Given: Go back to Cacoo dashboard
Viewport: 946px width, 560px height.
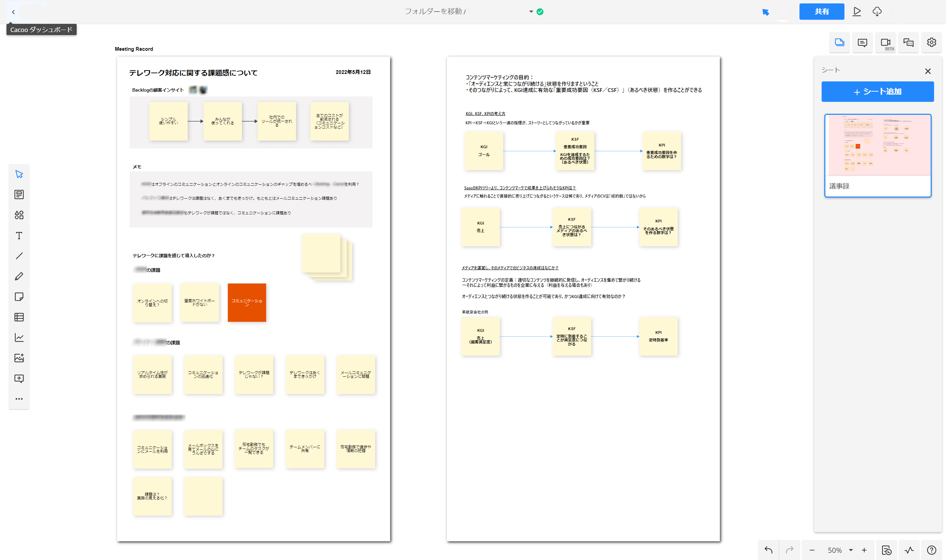Looking at the screenshot, I should tap(14, 12).
